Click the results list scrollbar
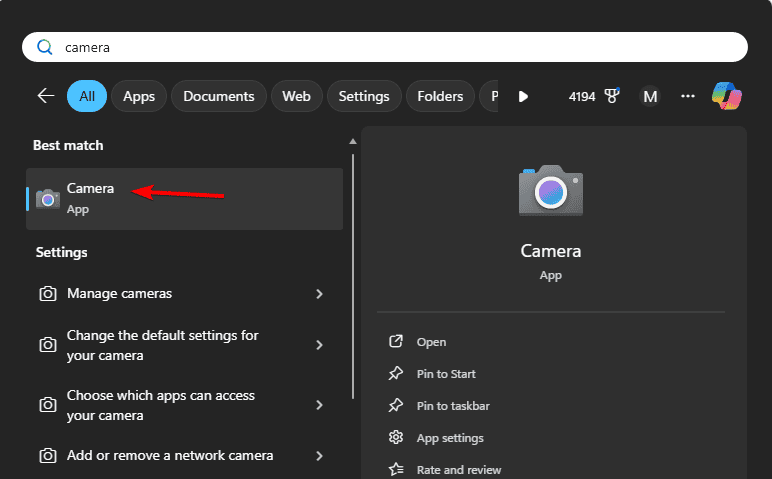This screenshot has height=479, width=772. coord(352,275)
